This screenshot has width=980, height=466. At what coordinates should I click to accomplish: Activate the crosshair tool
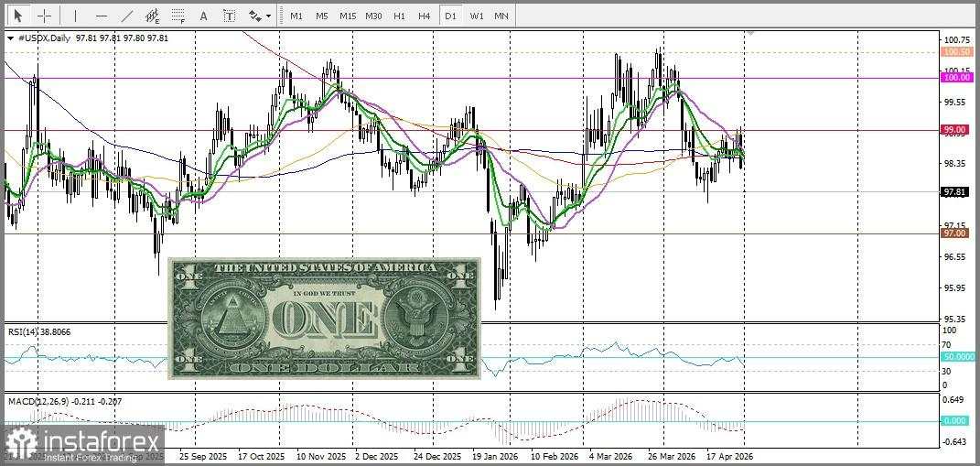coord(44,16)
